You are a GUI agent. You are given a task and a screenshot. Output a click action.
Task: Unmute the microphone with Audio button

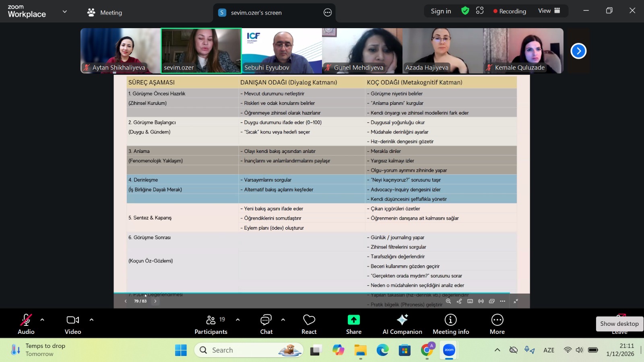26,324
